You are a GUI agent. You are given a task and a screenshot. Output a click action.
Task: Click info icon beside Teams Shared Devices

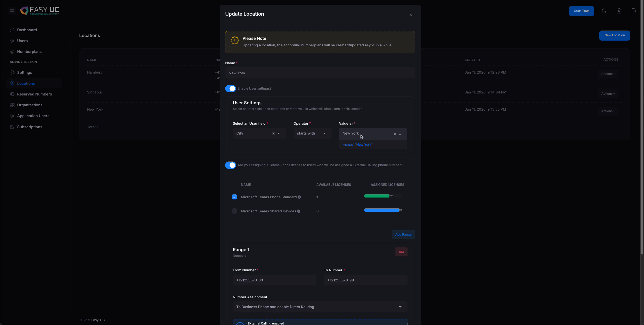point(299,211)
